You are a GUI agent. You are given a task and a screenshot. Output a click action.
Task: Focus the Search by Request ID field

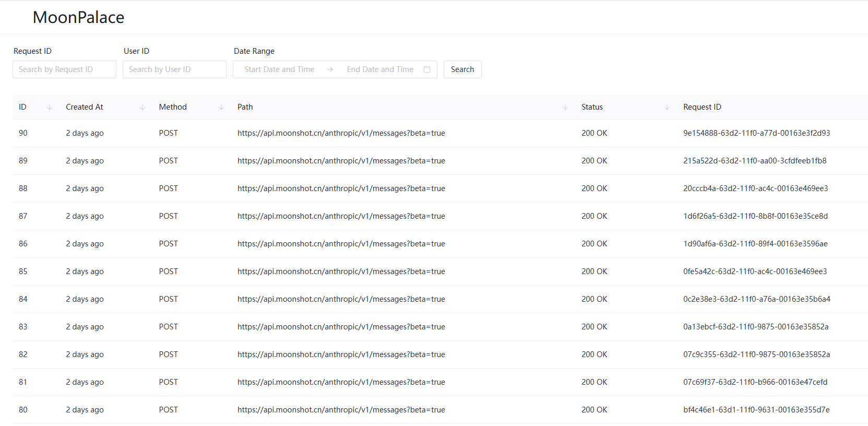[64, 69]
